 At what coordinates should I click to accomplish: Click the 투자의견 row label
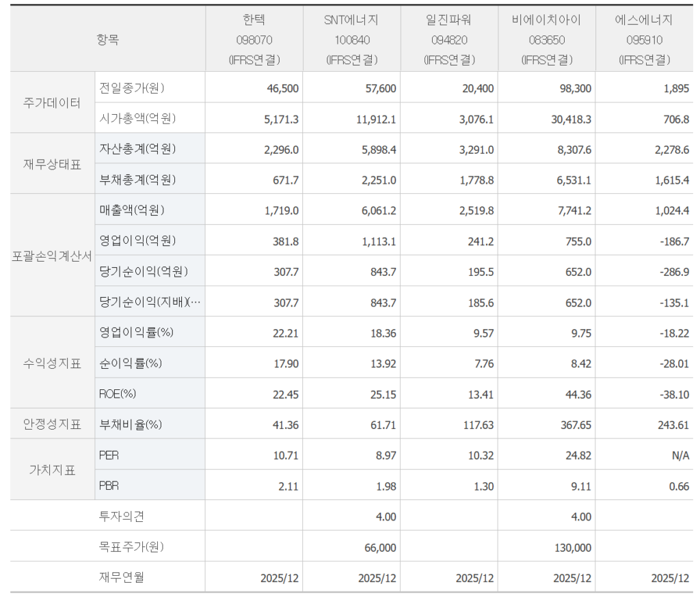pos(122,516)
